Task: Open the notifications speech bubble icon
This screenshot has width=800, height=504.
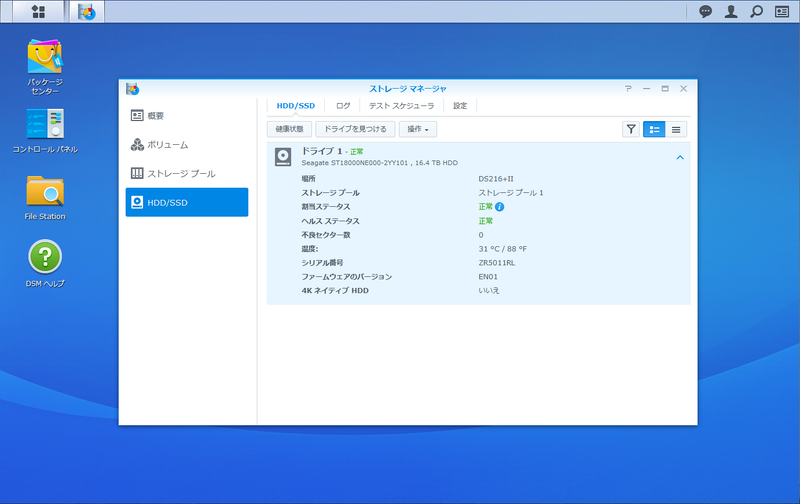Action: (705, 11)
